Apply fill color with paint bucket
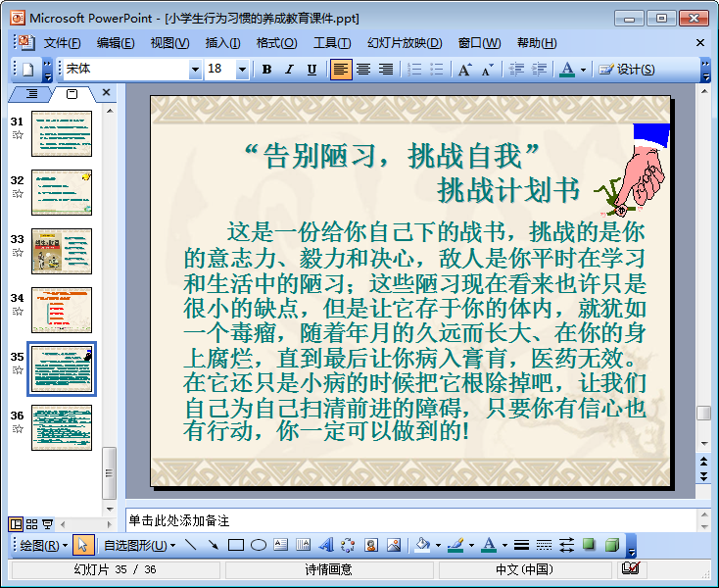This screenshot has height=588, width=719. 422,545
